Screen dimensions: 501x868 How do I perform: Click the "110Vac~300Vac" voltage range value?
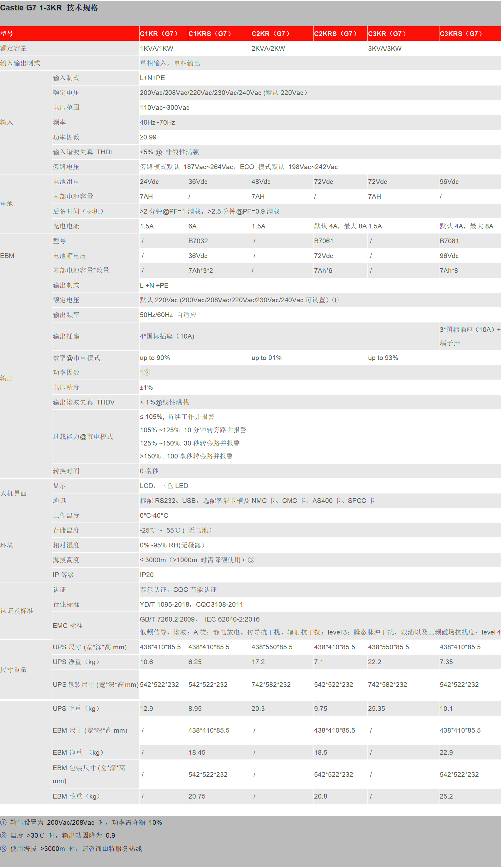pyautogui.click(x=164, y=108)
